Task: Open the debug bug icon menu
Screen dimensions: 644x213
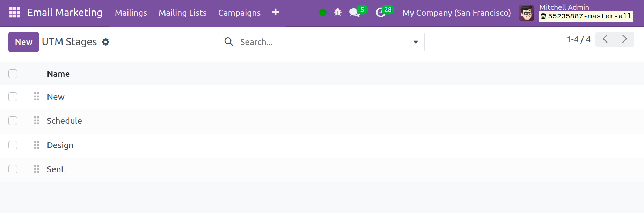Action: (x=337, y=13)
